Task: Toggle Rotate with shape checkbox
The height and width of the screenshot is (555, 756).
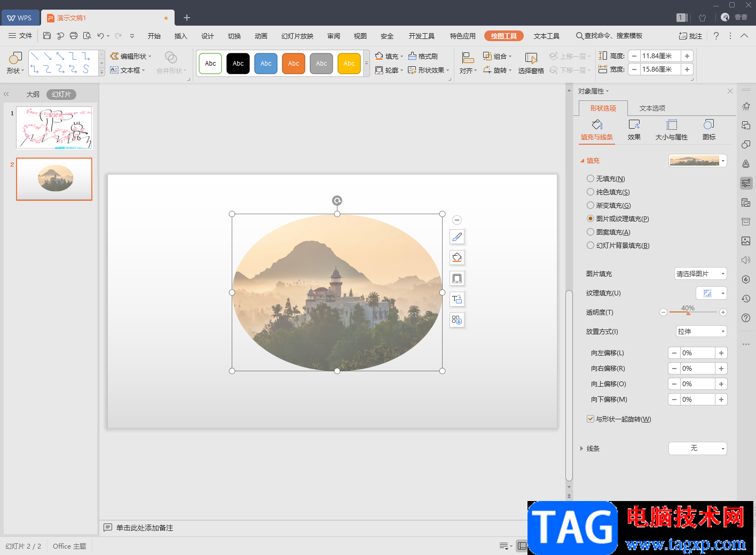Action: point(590,419)
